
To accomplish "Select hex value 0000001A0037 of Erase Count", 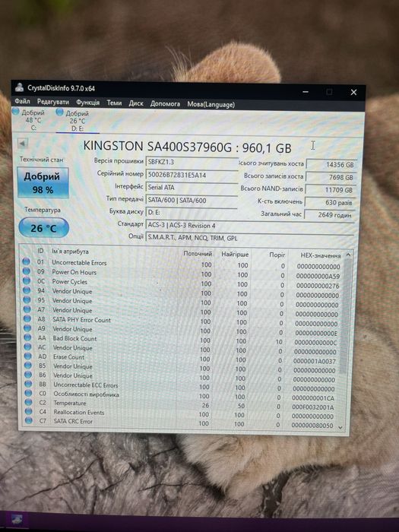I will (x=314, y=361).
